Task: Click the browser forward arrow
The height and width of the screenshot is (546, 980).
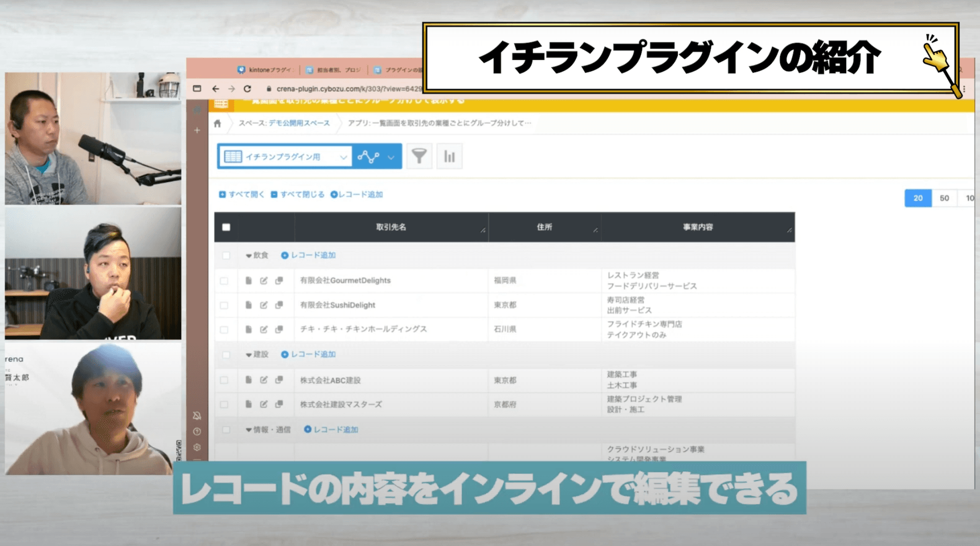Action: (232, 89)
